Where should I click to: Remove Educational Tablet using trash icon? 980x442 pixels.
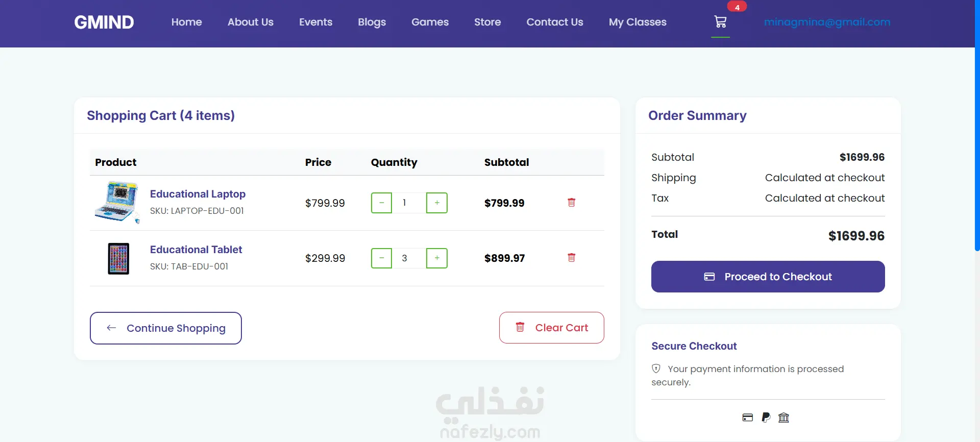(x=571, y=258)
